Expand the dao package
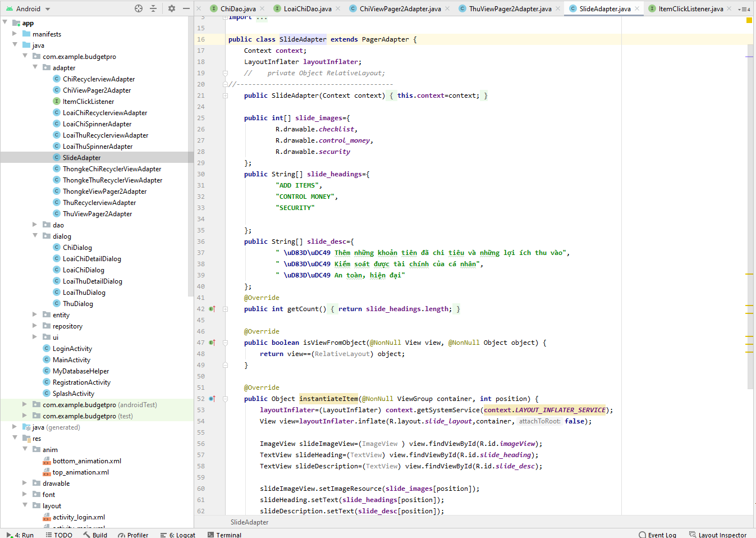 click(x=35, y=225)
